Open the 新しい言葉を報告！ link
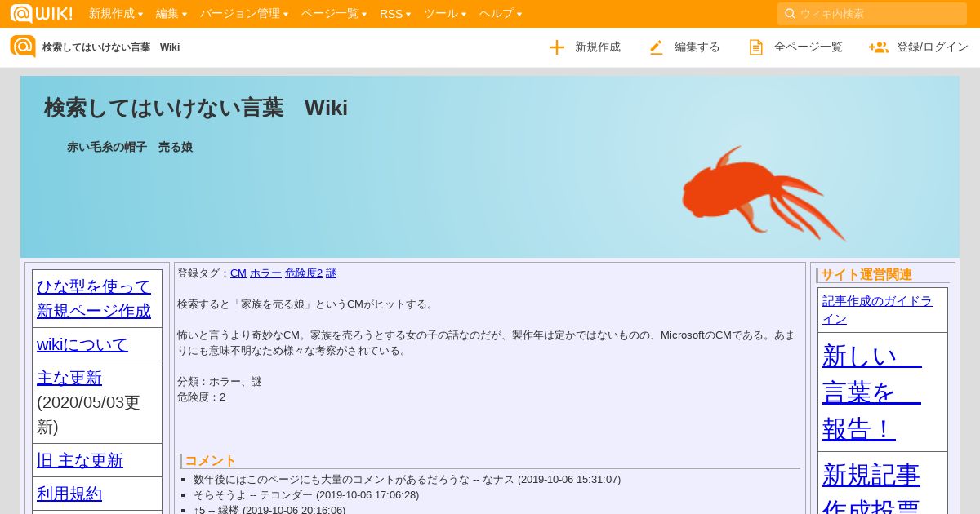 [872, 392]
